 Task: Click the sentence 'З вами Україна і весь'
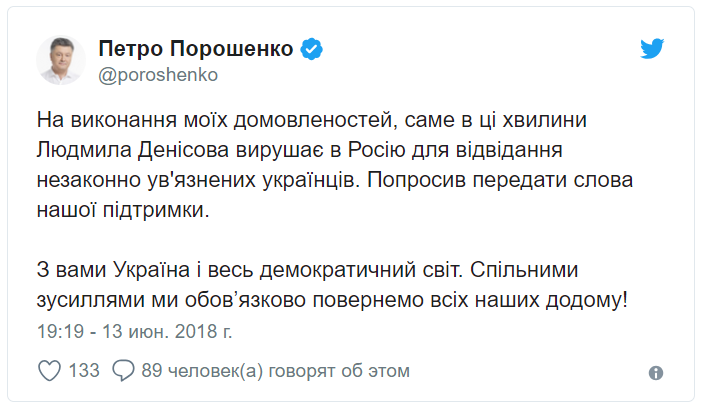pos(145,270)
